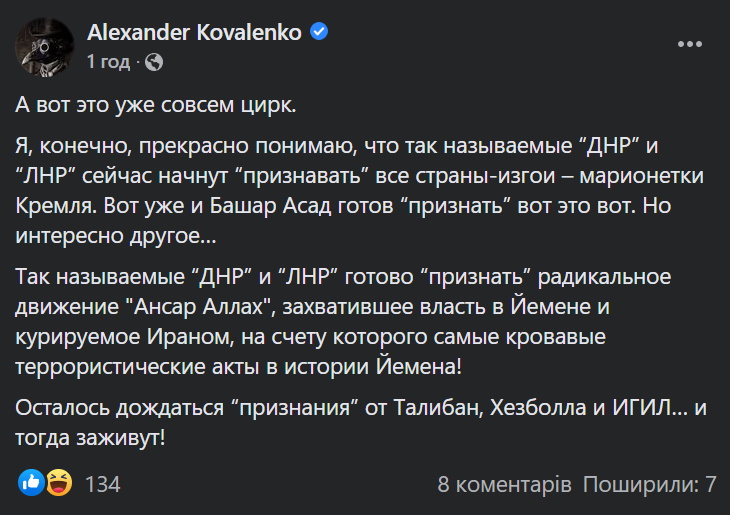Open Alexander Kovalenko's profile picture
Viewport: 730px width, 515px height.
pos(45,46)
